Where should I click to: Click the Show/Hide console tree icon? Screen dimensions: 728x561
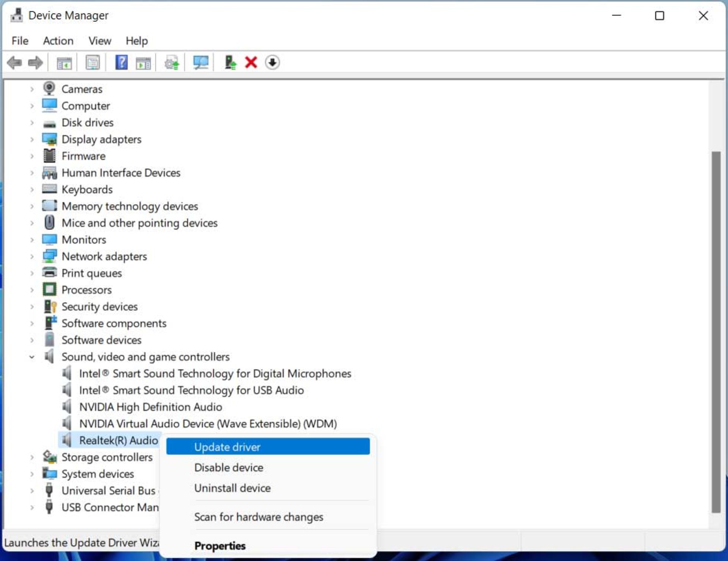tap(64, 63)
